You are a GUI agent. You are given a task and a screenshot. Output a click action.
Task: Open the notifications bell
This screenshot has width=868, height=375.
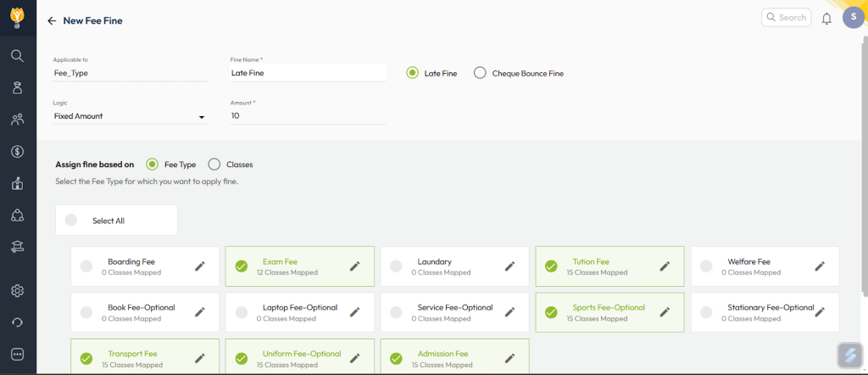click(x=826, y=18)
